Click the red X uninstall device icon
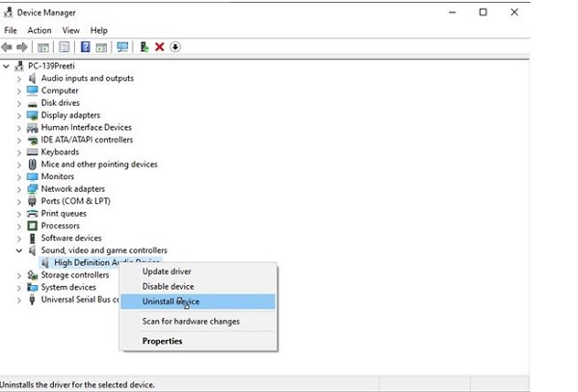This screenshot has height=392, width=578. [159, 47]
